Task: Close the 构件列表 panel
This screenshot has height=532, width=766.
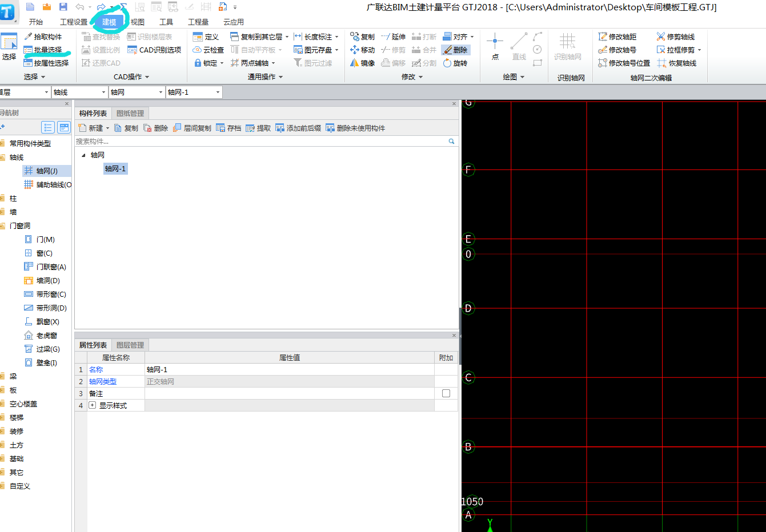Action: (454, 104)
